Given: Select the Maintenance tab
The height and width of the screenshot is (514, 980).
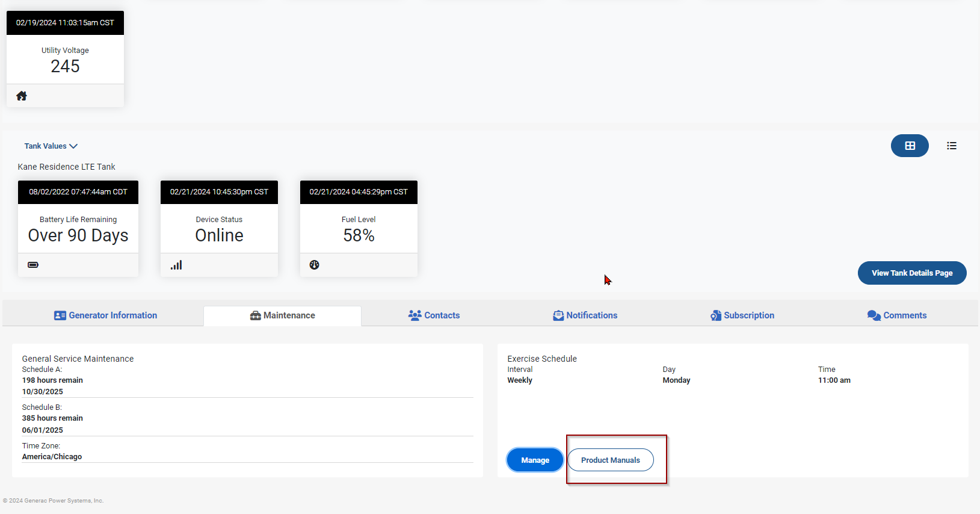Looking at the screenshot, I should pos(282,315).
